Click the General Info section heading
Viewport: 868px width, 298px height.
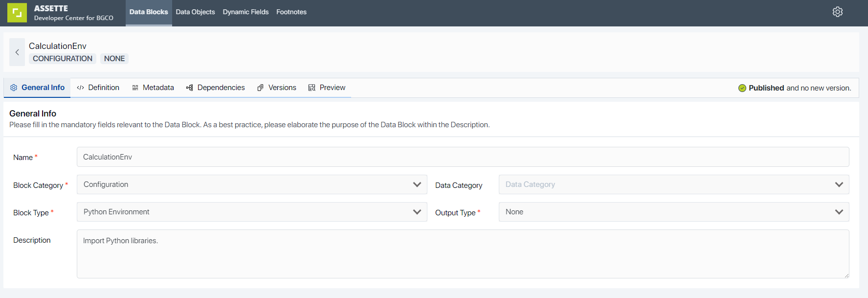click(33, 114)
